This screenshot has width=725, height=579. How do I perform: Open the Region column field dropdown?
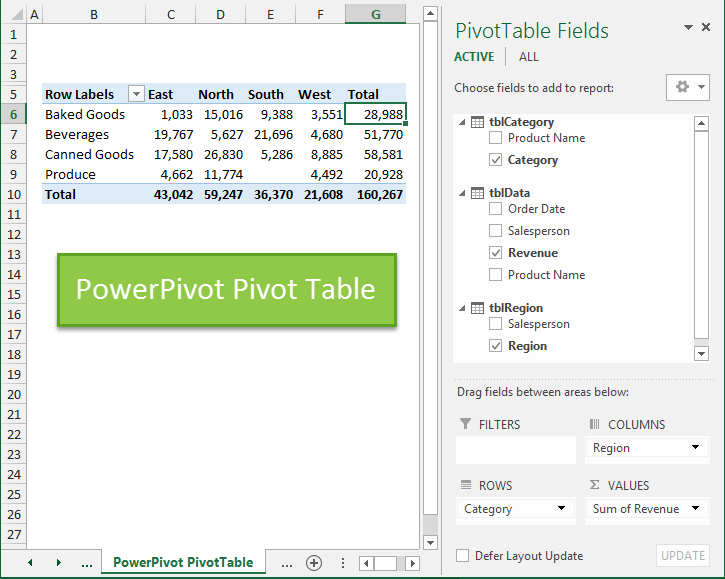click(x=694, y=448)
